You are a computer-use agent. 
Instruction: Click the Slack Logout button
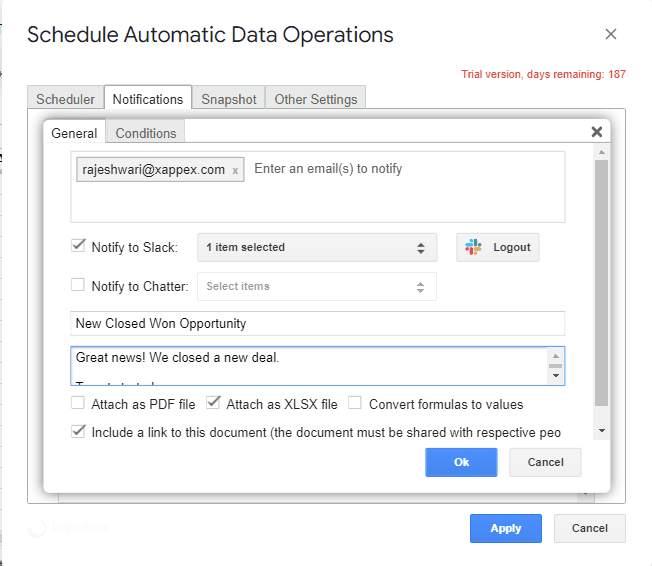click(x=498, y=248)
